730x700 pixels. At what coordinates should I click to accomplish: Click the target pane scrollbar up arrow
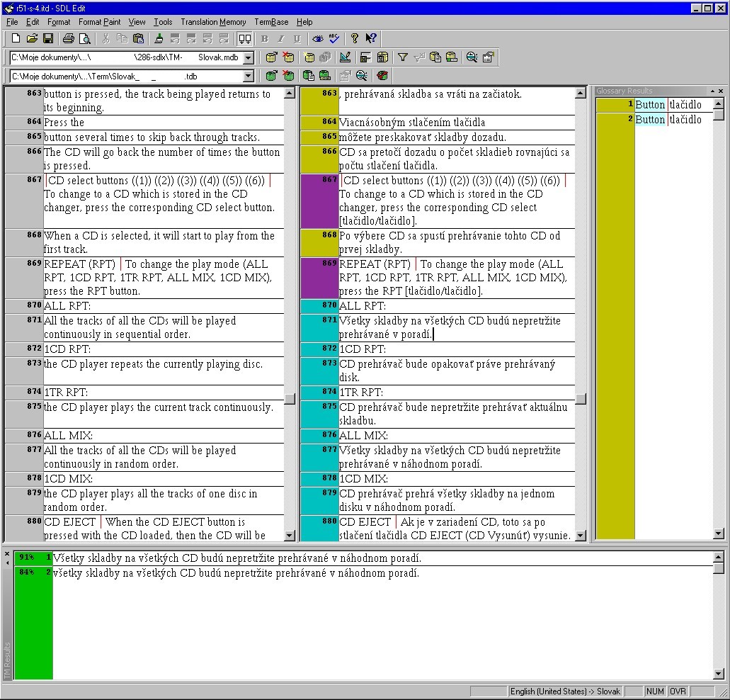pyautogui.click(x=581, y=93)
